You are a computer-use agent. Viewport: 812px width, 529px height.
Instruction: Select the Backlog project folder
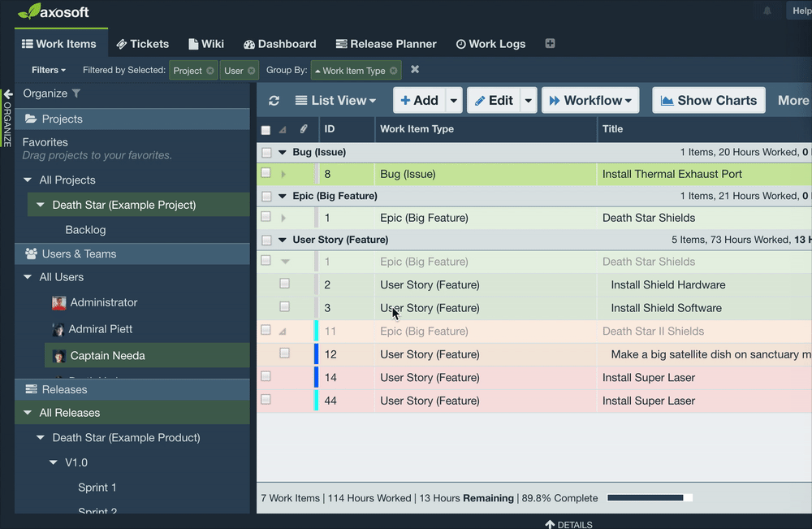coord(85,230)
